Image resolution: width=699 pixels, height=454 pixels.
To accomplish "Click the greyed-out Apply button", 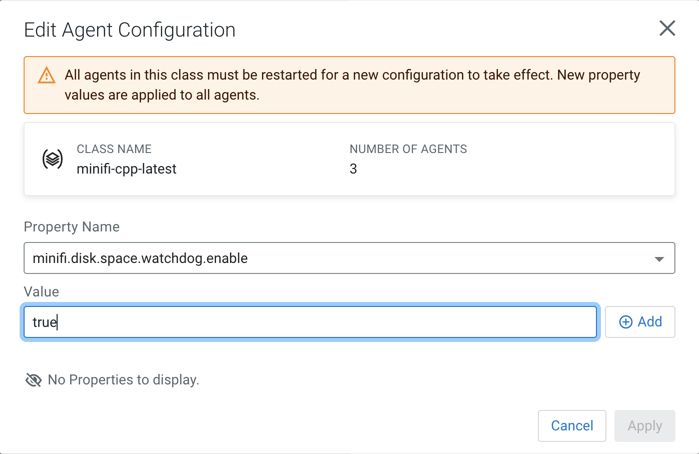I will 644,425.
